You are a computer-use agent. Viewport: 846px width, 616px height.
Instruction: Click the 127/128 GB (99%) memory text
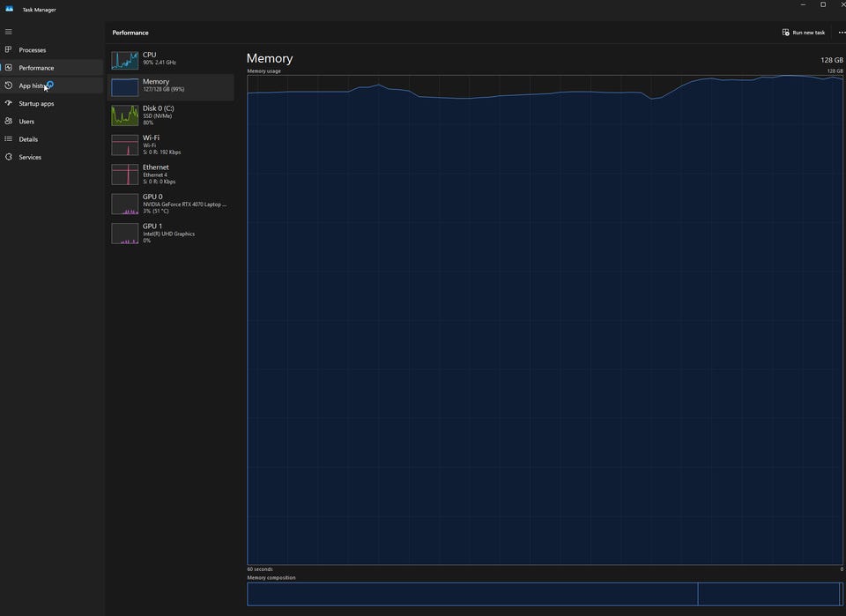[164, 90]
